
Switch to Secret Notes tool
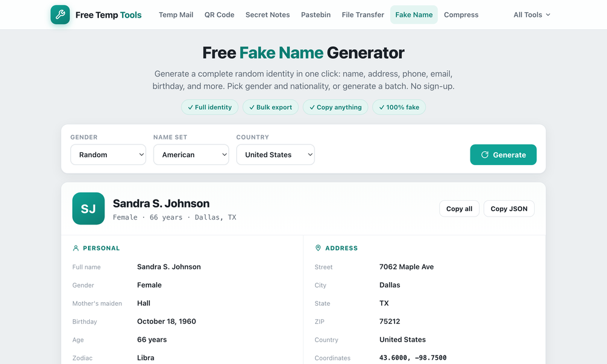268,15
